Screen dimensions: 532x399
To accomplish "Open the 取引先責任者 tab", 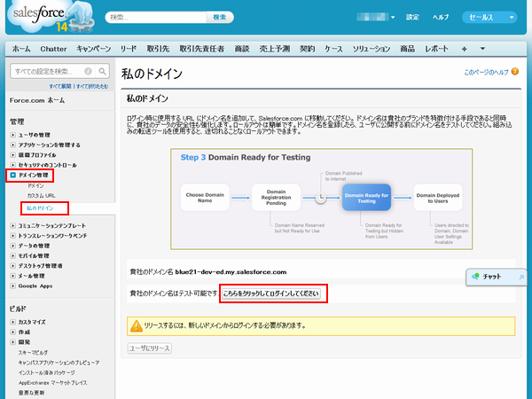I will coord(202,49).
